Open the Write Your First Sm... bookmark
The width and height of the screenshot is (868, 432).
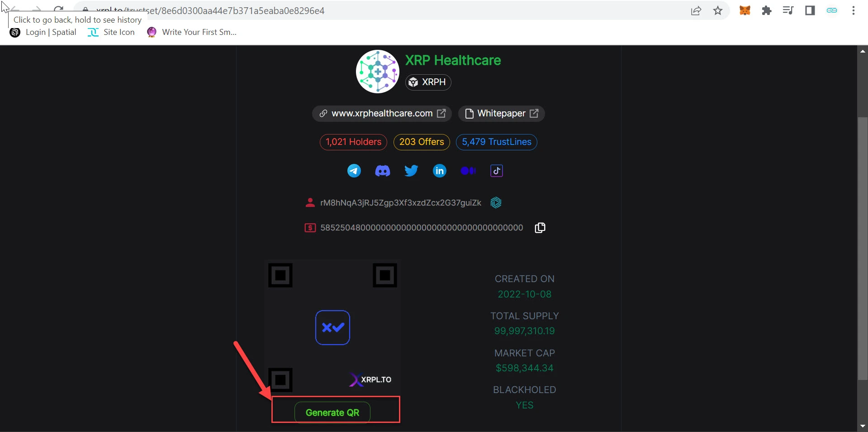click(x=192, y=32)
